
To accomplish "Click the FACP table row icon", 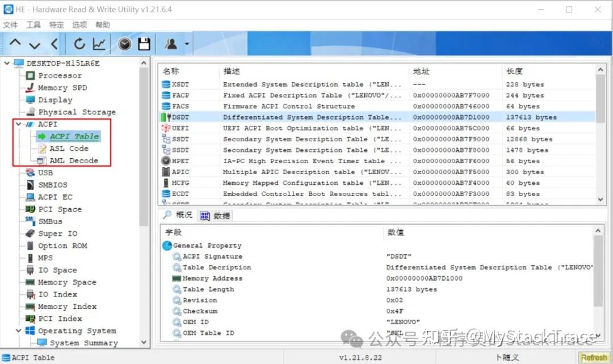I will 166,95.
